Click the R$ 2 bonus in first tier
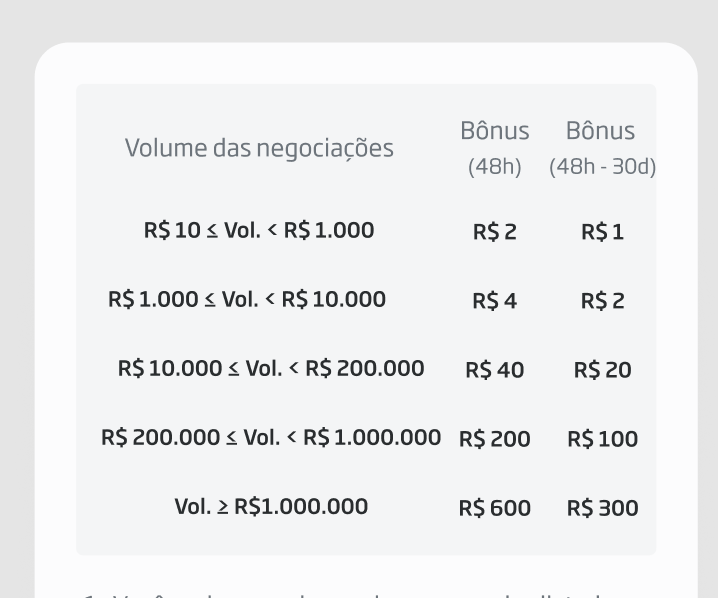 click(495, 233)
